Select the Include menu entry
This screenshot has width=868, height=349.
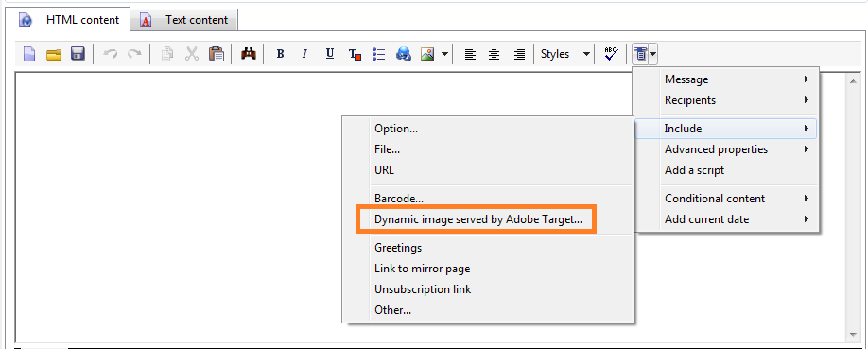coord(726,129)
